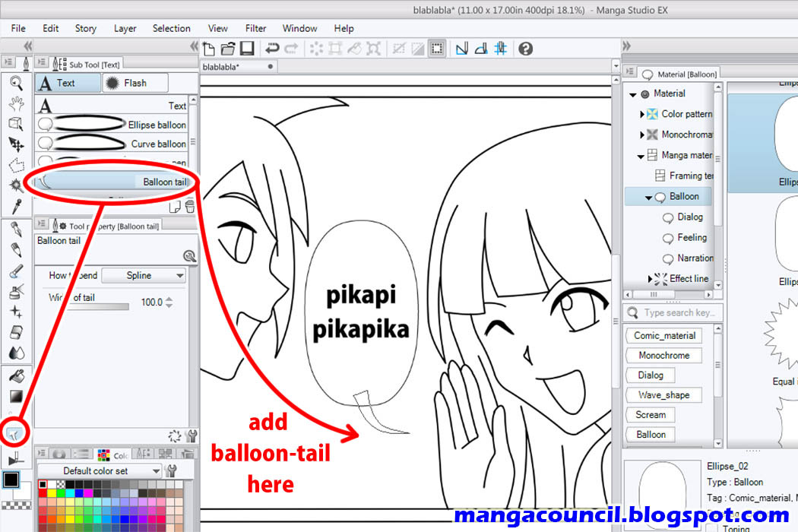Click the Redo arrow icon
The image size is (798, 532).
tap(291, 49)
